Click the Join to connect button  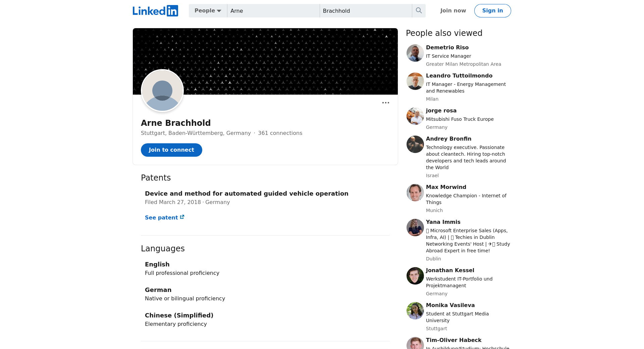pyautogui.click(x=171, y=150)
